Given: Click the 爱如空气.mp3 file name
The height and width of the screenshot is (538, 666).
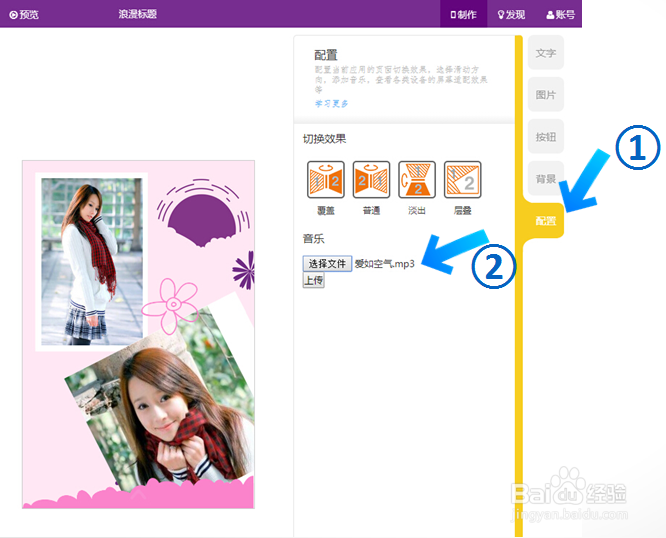Looking at the screenshot, I should [384, 264].
